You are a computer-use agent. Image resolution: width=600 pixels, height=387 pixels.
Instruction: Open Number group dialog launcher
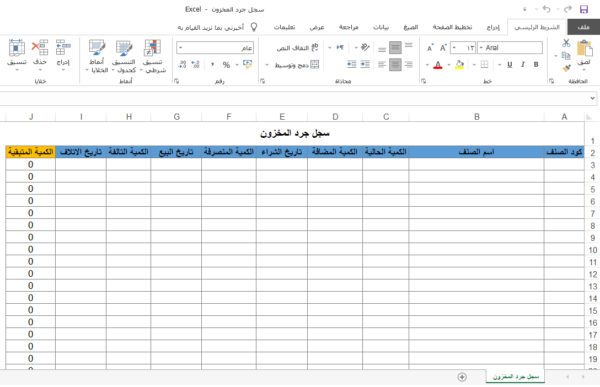176,81
